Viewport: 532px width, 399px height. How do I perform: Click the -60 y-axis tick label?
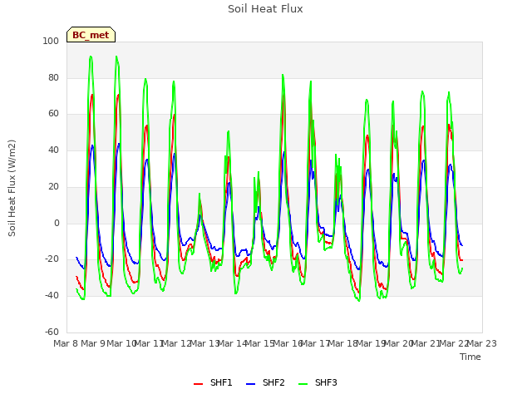[x=52, y=332]
